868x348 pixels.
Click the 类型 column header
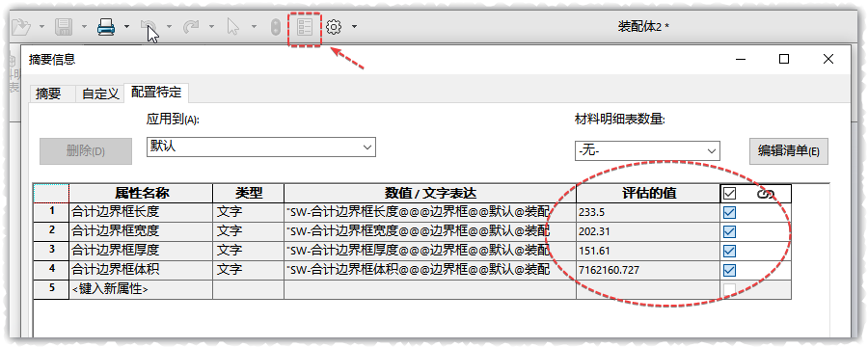(249, 193)
